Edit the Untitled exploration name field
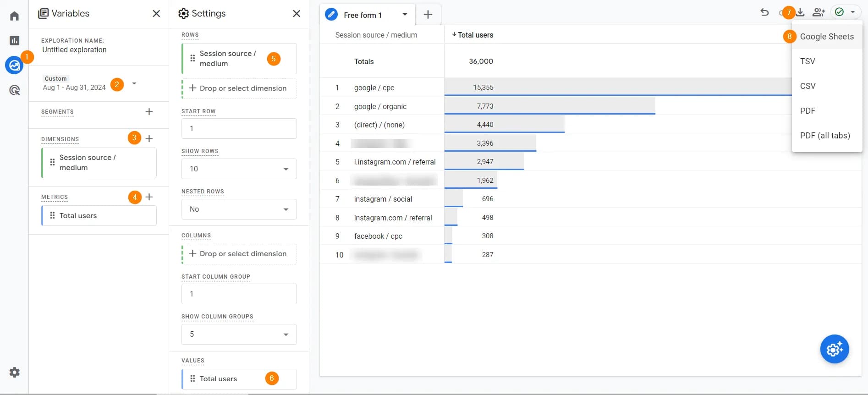868x395 pixels. click(74, 50)
